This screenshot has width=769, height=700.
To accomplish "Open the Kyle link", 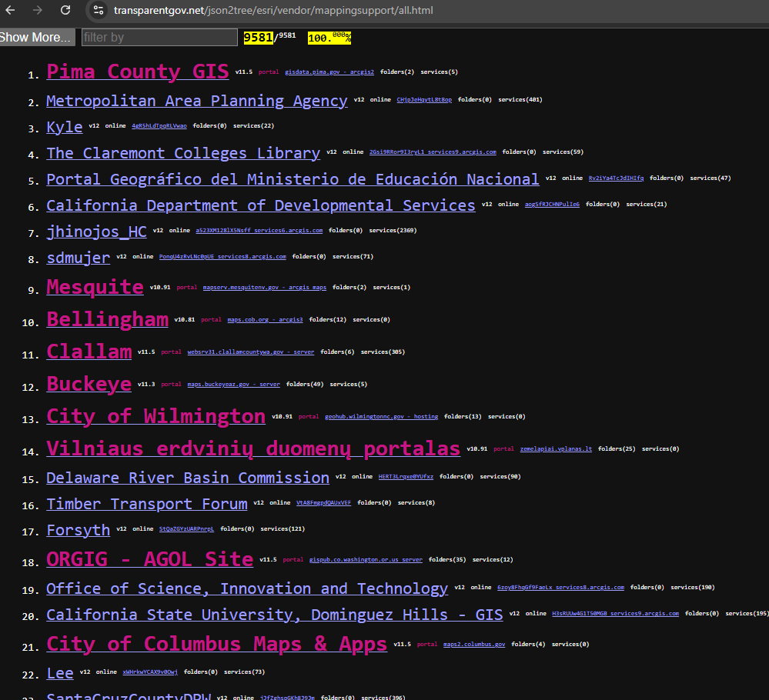I will tap(64, 127).
